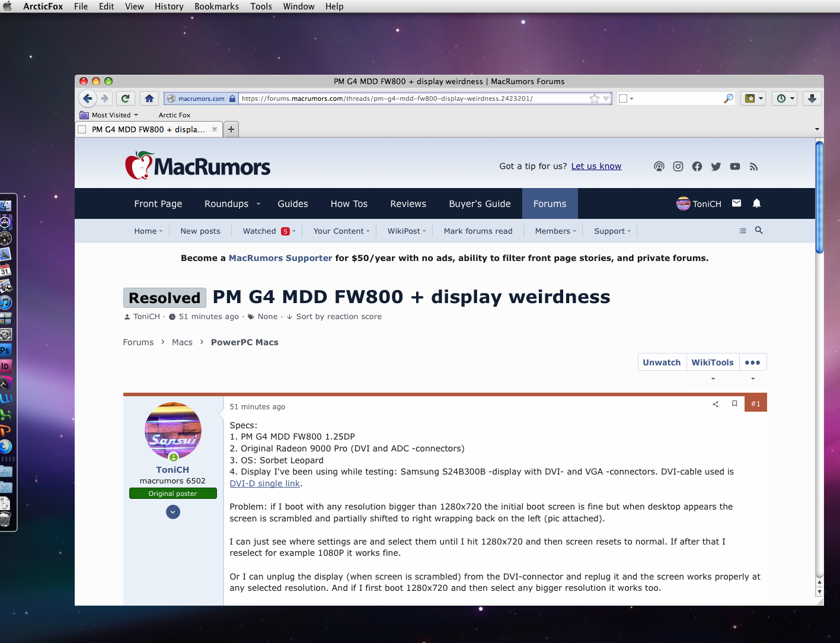This screenshot has width=840, height=643.
Task: Open the Tools menu
Action: (x=261, y=7)
